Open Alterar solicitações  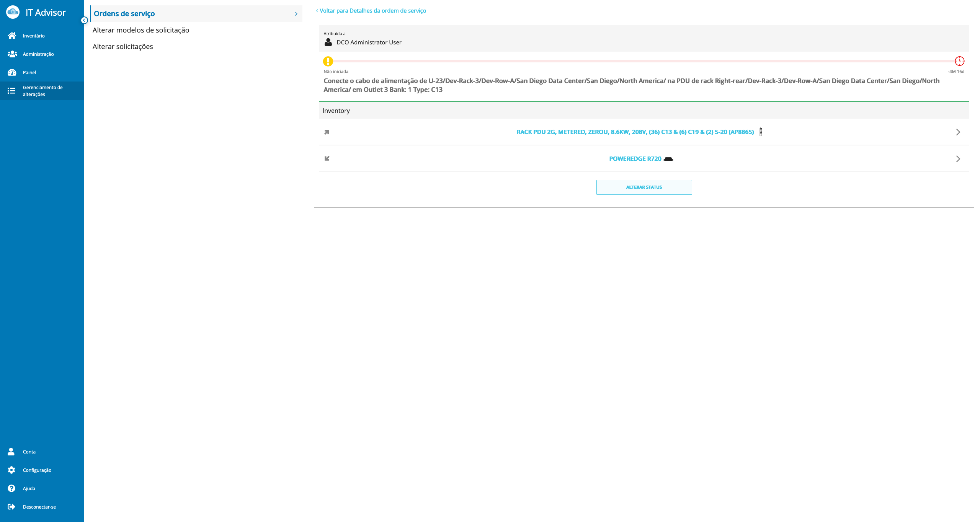[122, 46]
